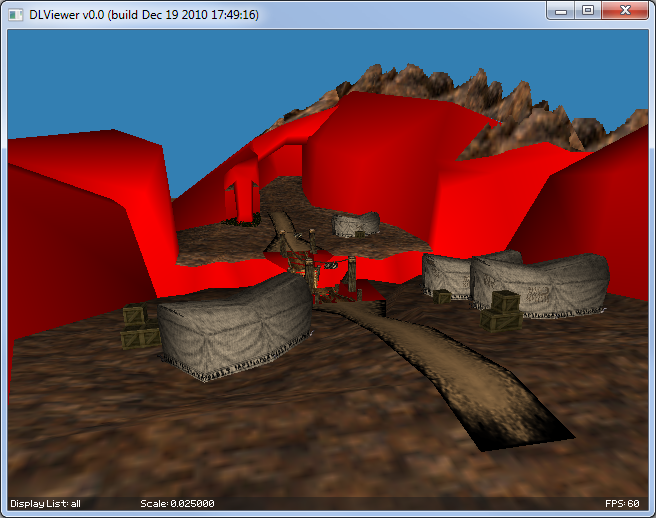Click the stacked crates left of foreground tent
This screenshot has width=656, height=518.
(138, 327)
